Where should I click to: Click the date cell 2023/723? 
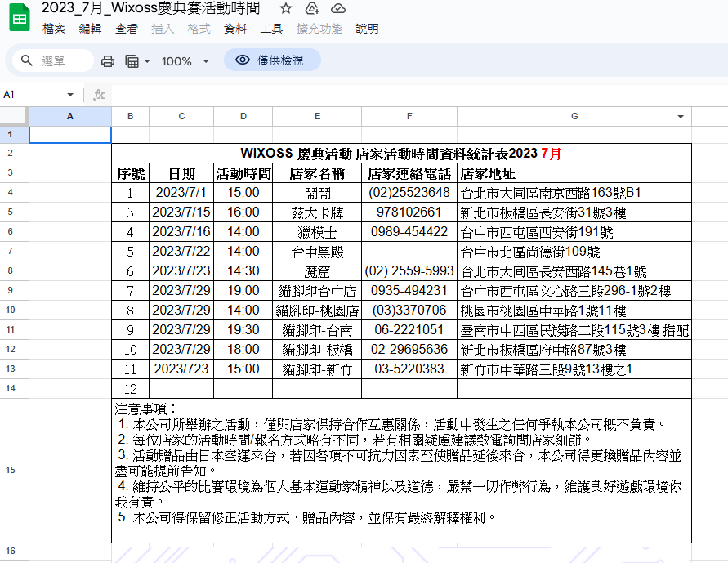pos(181,369)
